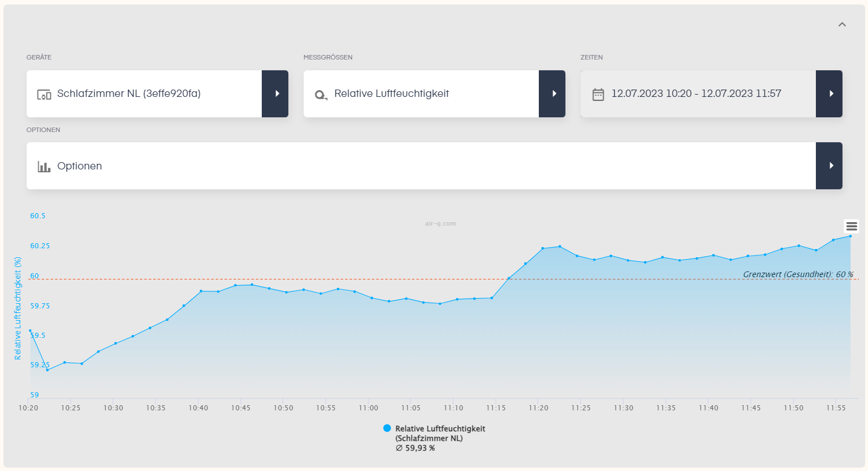Viewport: 868px width, 471px height.
Task: Click the lowest data point near 10:22
Action: pos(47,370)
